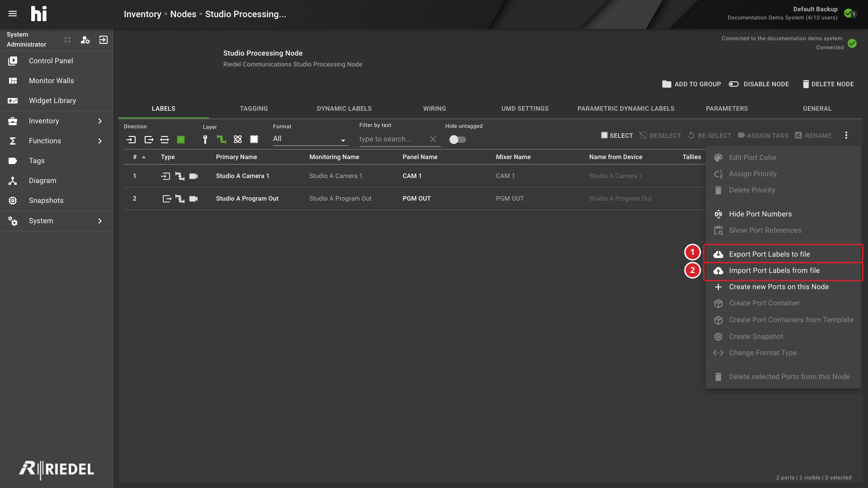868x488 pixels.
Task: Open Monitor Walls in the sidebar
Action: point(56,81)
